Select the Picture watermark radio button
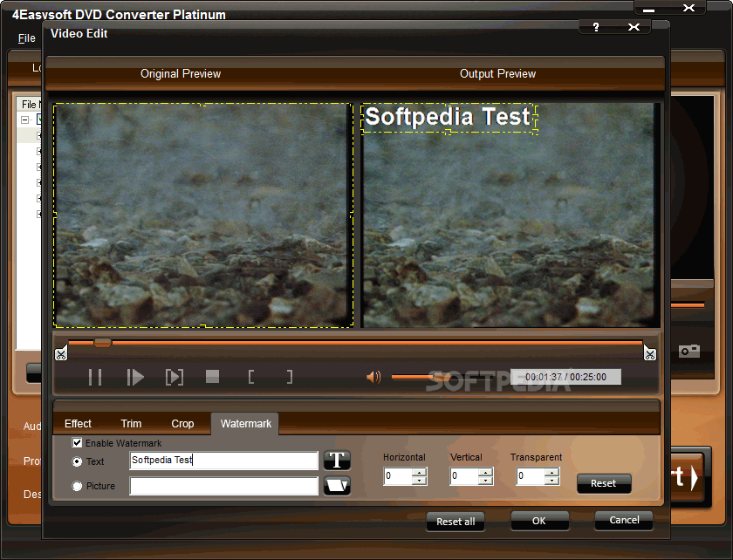Image resolution: width=733 pixels, height=560 pixels. coord(77,486)
